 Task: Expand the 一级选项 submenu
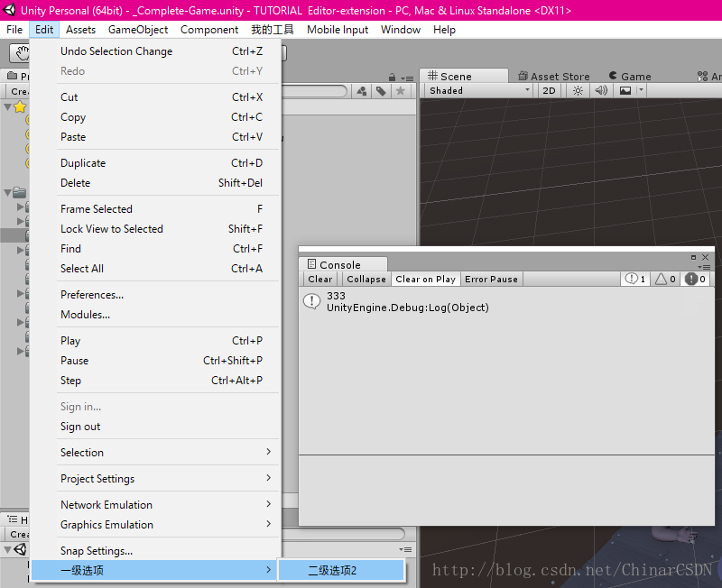pyautogui.click(x=155, y=571)
